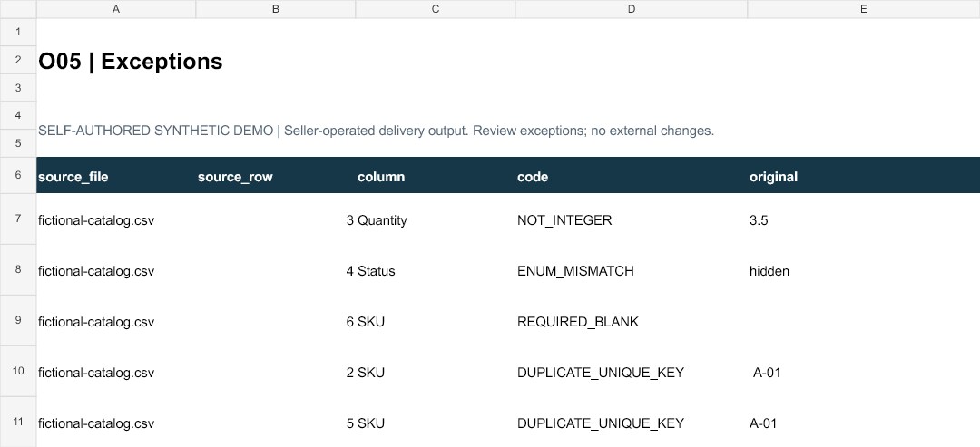Select the cell containing hidden
The height and width of the screenshot is (447, 980).
pyautogui.click(x=864, y=269)
